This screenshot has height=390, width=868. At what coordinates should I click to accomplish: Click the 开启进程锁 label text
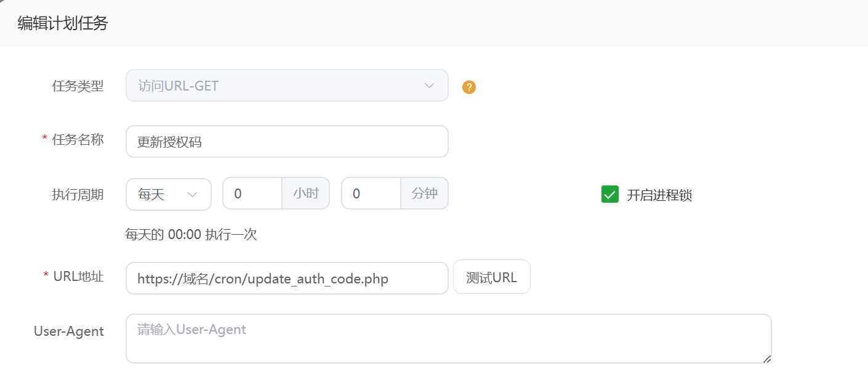pos(659,195)
